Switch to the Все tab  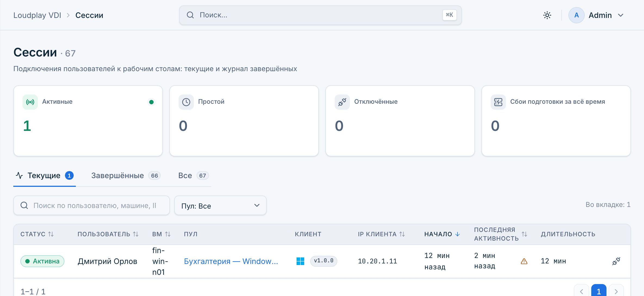pos(193,176)
